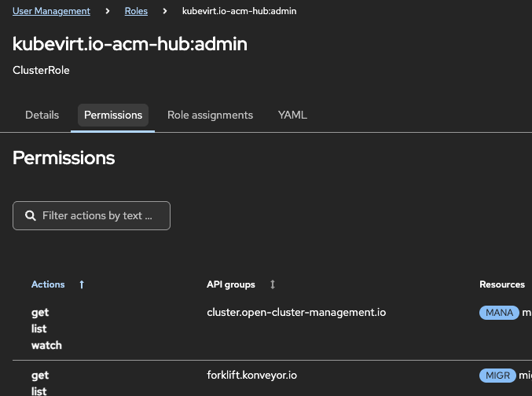
Task: Click the Resources column header
Action: tap(501, 284)
